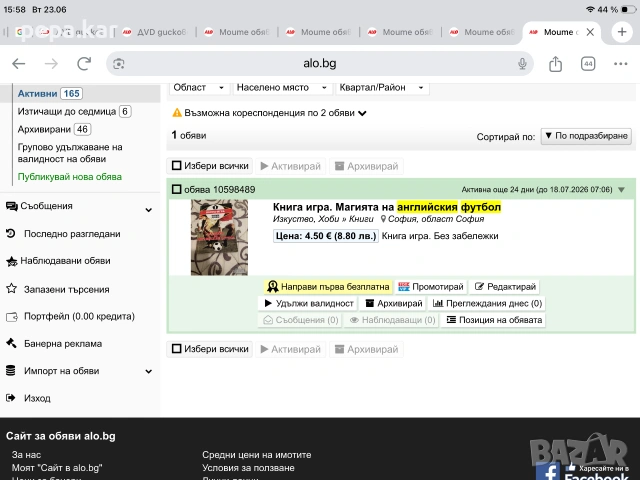Click the Изход logout icon
The height and width of the screenshot is (480, 640).
(11, 398)
